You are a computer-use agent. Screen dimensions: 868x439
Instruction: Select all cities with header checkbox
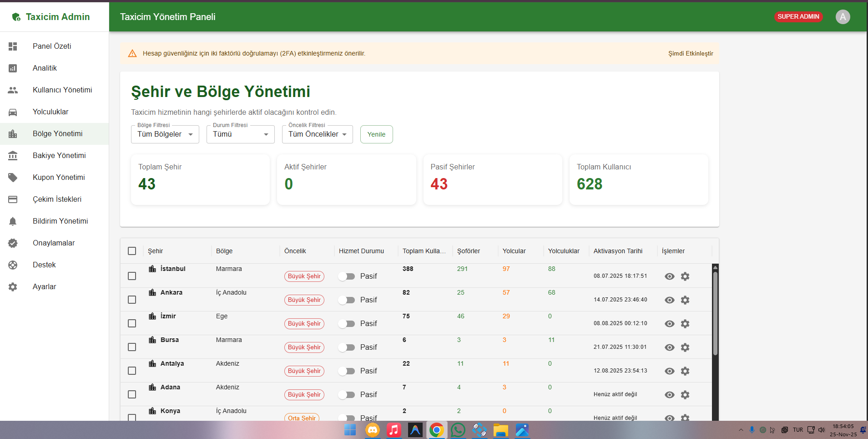pos(132,251)
